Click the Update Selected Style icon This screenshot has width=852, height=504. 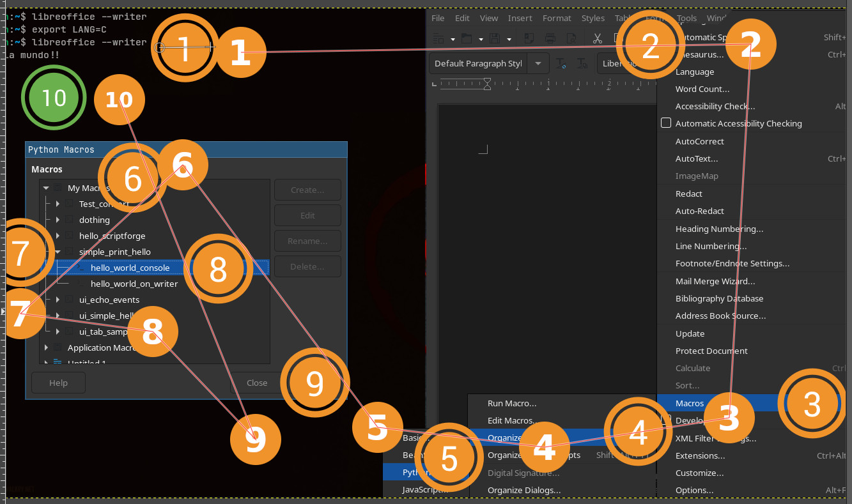561,63
